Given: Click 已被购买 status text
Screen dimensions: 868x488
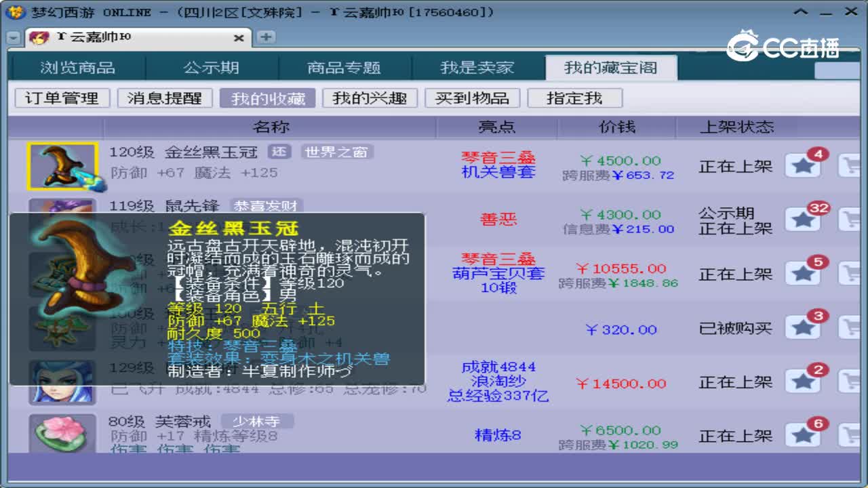Looking at the screenshot, I should coord(736,329).
